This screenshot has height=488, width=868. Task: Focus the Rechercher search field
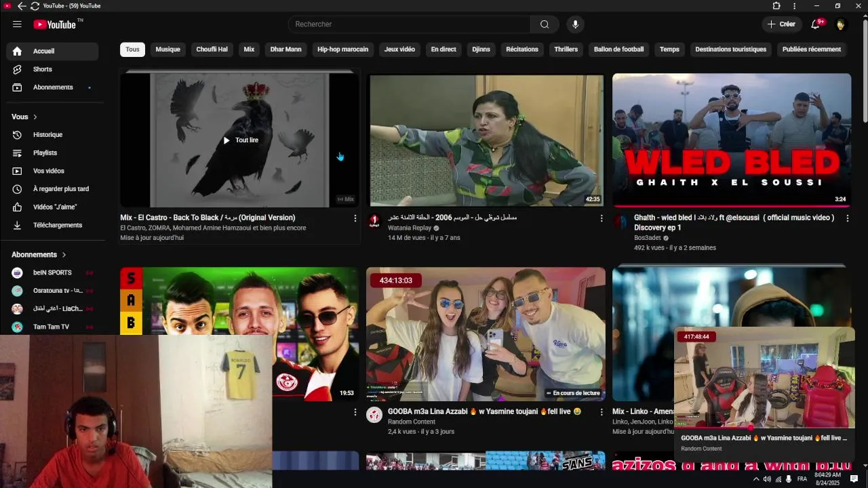pos(409,24)
